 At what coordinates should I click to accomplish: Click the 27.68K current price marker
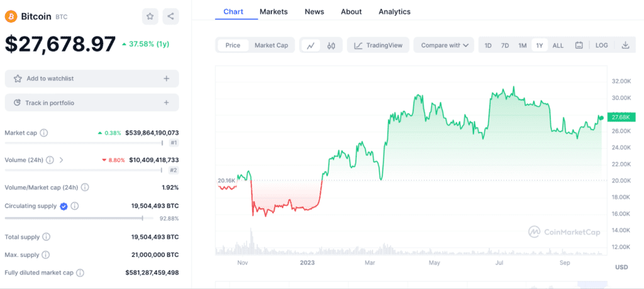coord(620,118)
